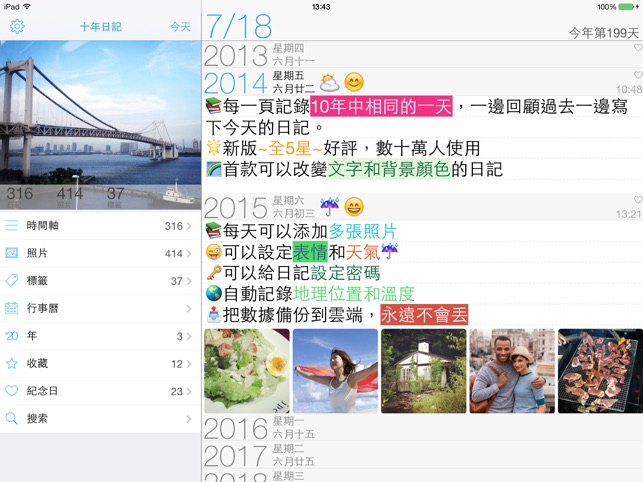The height and width of the screenshot is (482, 643).
Task: Tap the key emoji icon
Action: coord(214,273)
